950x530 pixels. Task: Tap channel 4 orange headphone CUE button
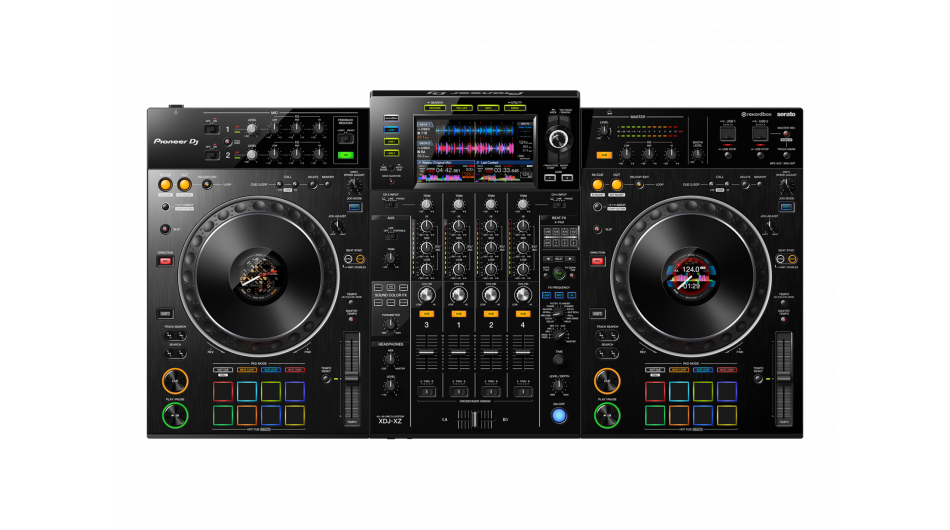(x=523, y=314)
